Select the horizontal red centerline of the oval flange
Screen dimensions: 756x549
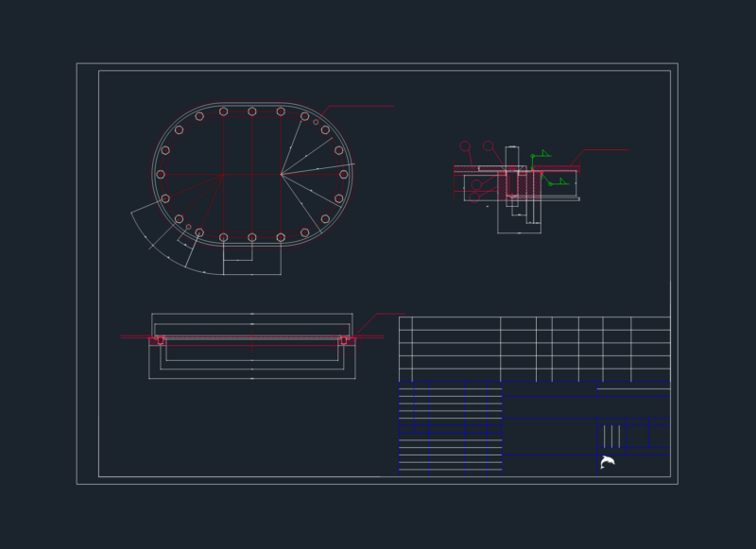(x=252, y=175)
